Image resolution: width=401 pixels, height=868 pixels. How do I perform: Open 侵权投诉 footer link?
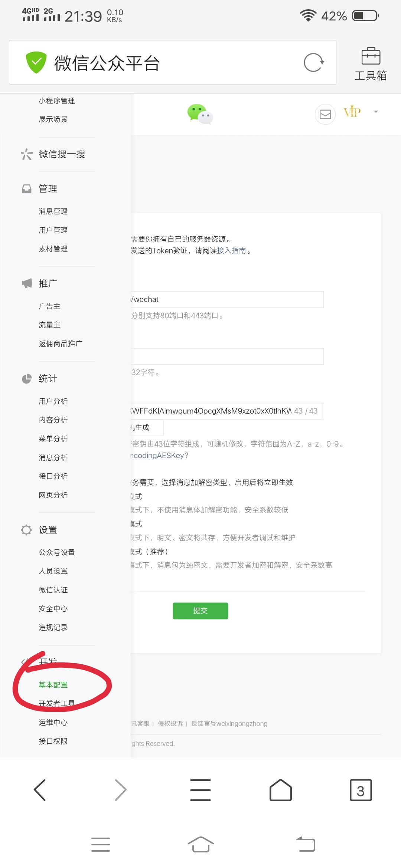(x=170, y=724)
